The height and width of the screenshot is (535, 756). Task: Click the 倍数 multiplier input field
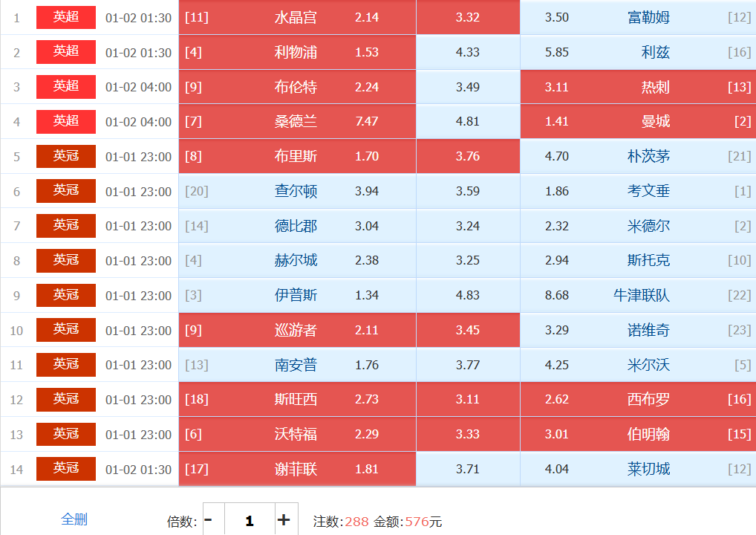pos(250,520)
